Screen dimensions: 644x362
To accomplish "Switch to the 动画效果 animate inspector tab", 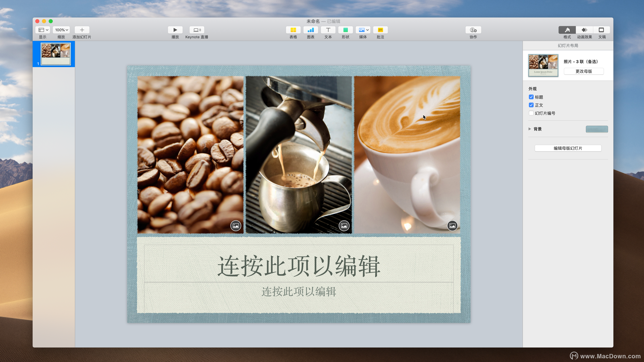I will click(x=584, y=30).
